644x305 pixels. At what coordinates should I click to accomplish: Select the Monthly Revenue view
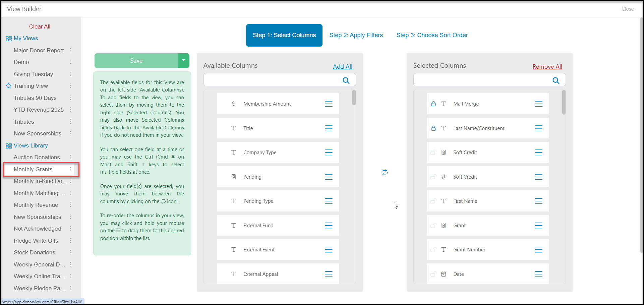tap(36, 205)
